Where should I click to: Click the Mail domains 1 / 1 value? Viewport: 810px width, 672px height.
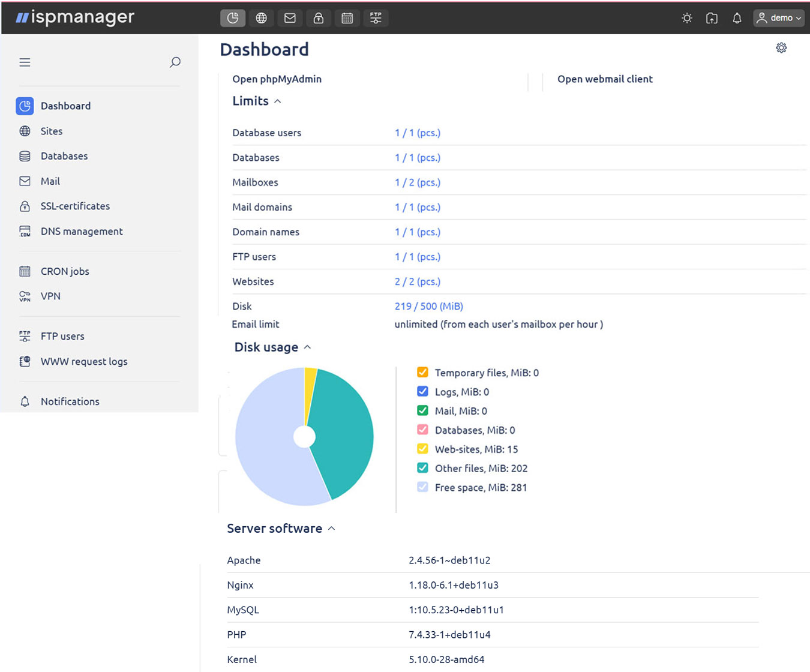(x=418, y=207)
